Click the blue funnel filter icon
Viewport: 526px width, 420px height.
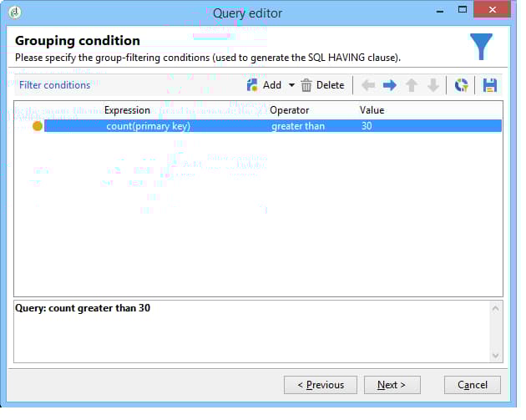[481, 47]
